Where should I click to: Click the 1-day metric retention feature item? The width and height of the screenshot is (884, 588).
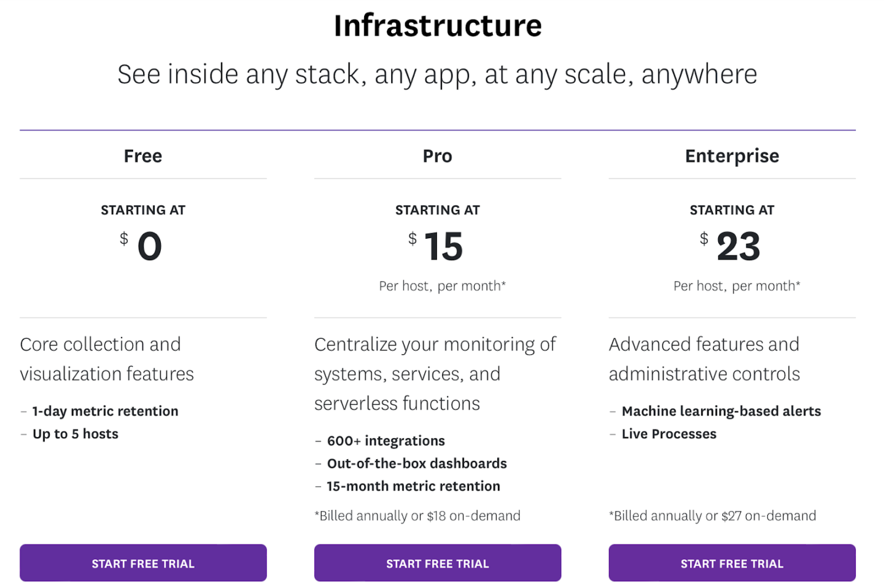coord(105,411)
